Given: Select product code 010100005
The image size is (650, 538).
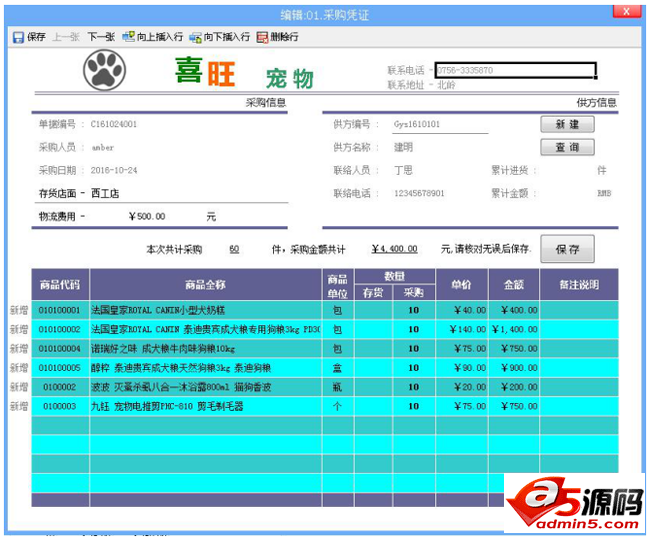Looking at the screenshot, I should 59,368.
